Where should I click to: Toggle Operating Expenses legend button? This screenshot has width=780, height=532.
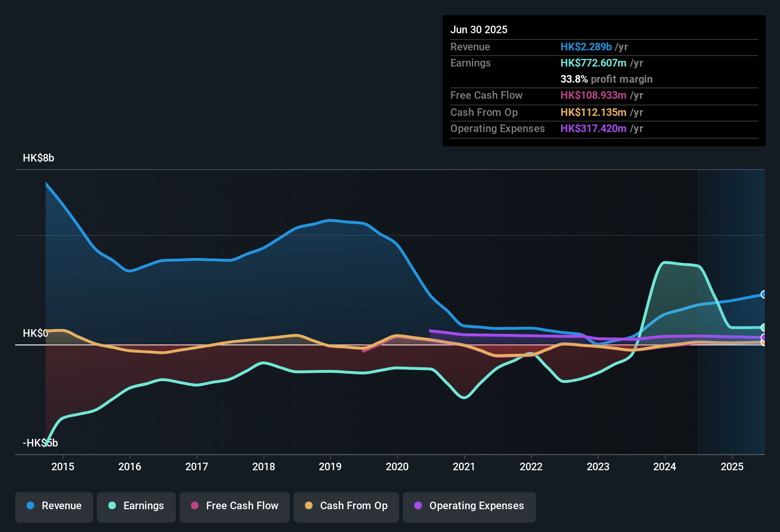click(469, 506)
